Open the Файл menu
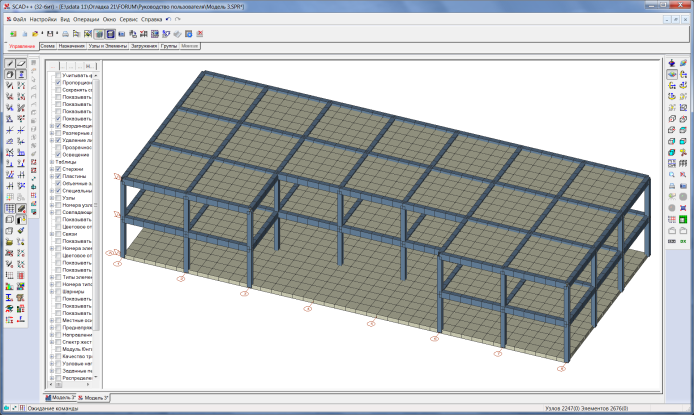694x415 pixels. click(17, 19)
